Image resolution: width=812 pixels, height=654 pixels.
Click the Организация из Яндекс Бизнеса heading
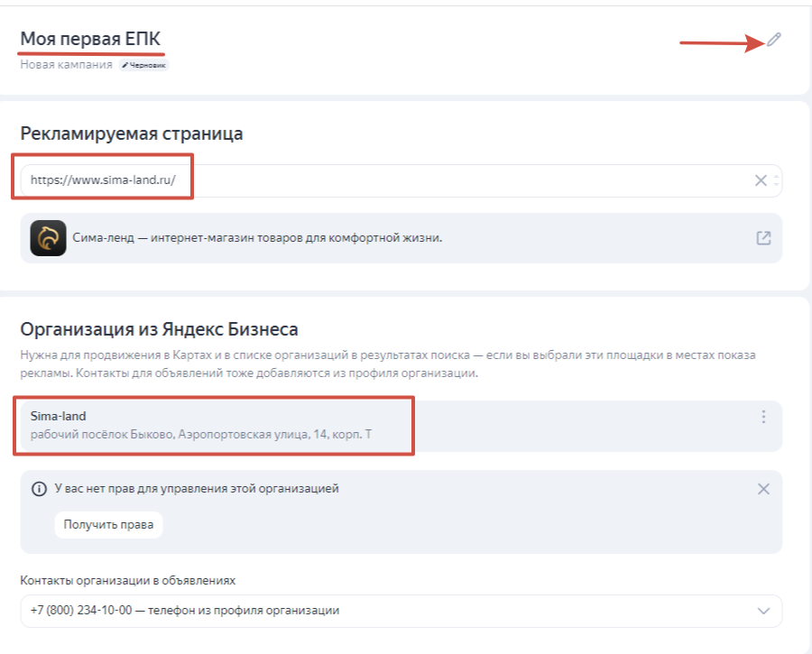click(159, 329)
